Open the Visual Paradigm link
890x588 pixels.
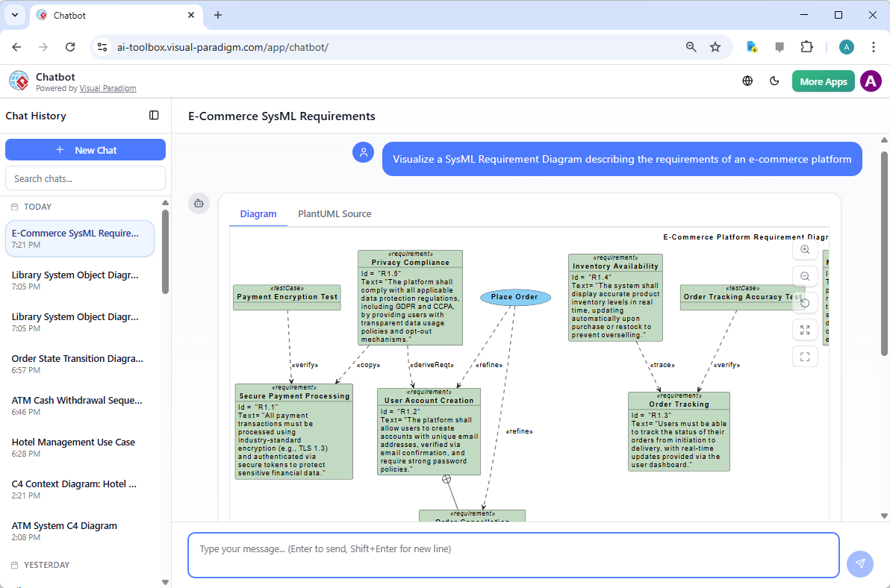click(x=108, y=87)
